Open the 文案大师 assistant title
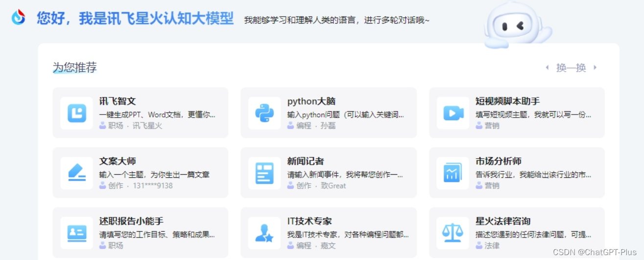 pos(118,161)
